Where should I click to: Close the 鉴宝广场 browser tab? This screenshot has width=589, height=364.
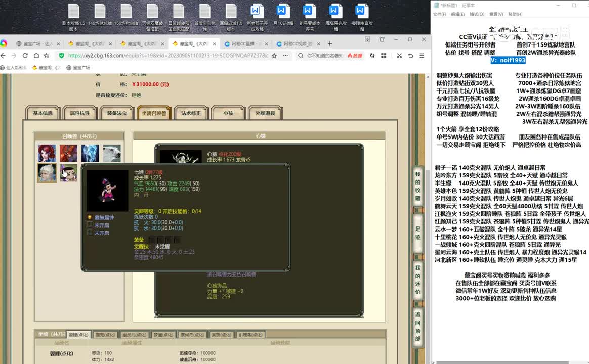click(x=58, y=44)
